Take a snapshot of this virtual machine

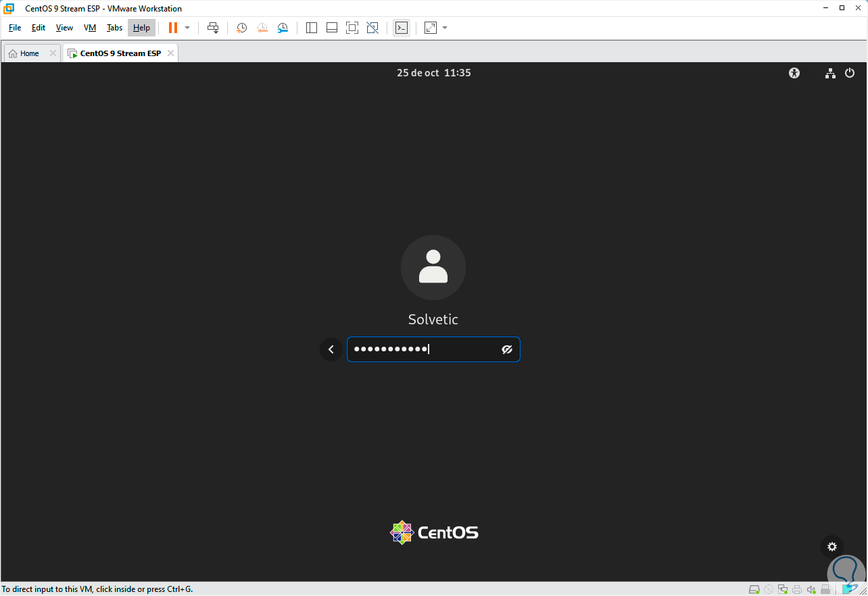(241, 28)
